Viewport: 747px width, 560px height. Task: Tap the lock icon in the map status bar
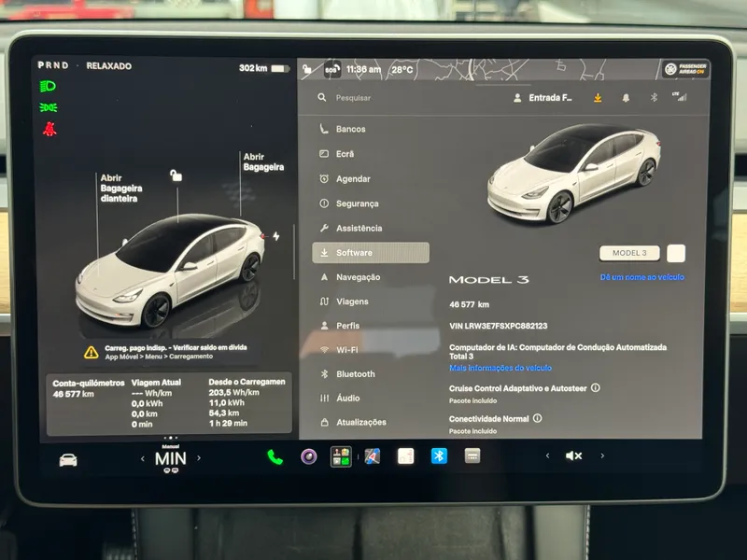point(307,69)
